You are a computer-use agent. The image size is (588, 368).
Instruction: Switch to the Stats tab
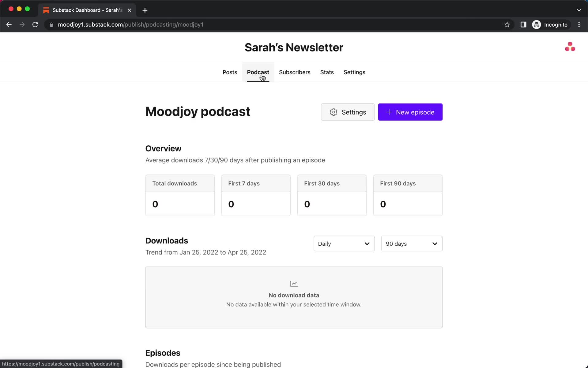click(x=327, y=72)
